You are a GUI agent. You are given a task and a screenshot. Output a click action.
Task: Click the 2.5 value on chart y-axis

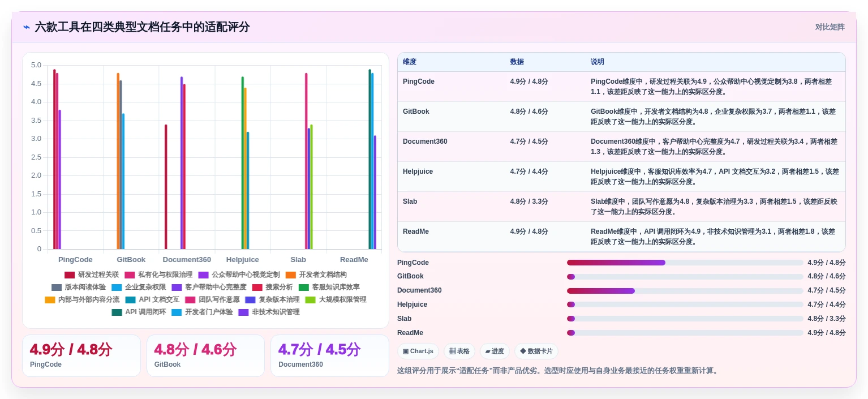coord(36,157)
